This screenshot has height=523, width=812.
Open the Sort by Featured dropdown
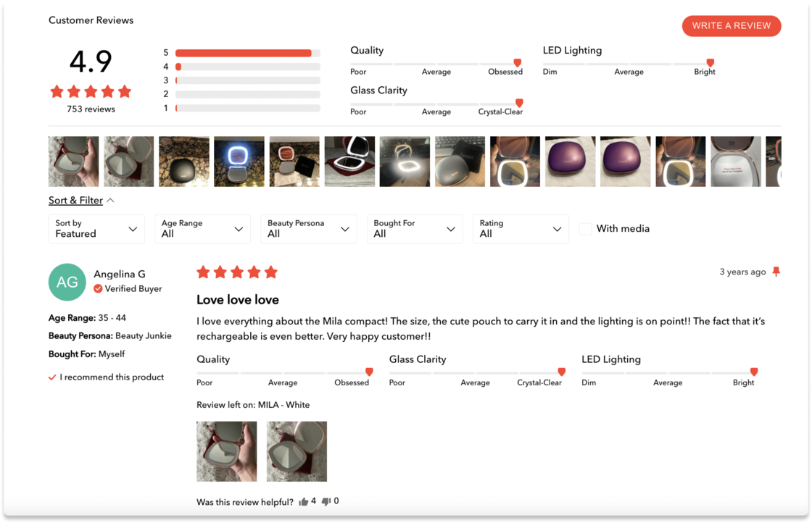click(96, 229)
